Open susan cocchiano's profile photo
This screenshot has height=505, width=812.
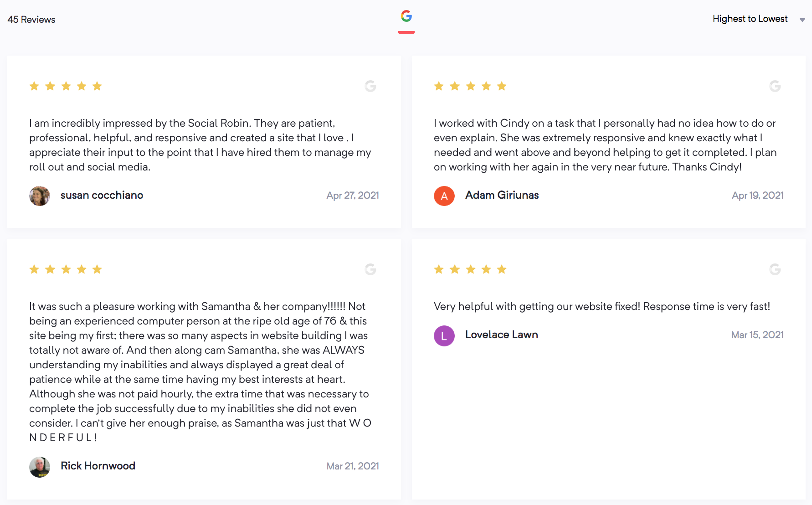pyautogui.click(x=40, y=196)
